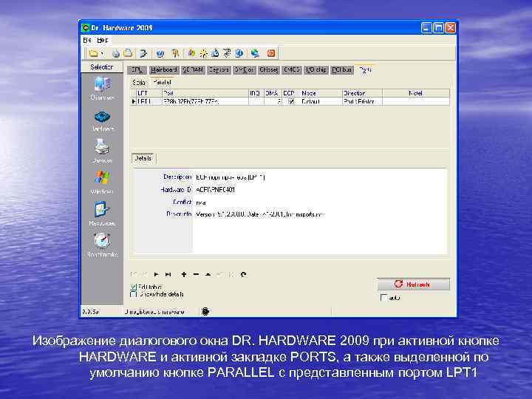Toggle the Edit table checkbox
Viewport: 532px width, 399px height.
134,287
